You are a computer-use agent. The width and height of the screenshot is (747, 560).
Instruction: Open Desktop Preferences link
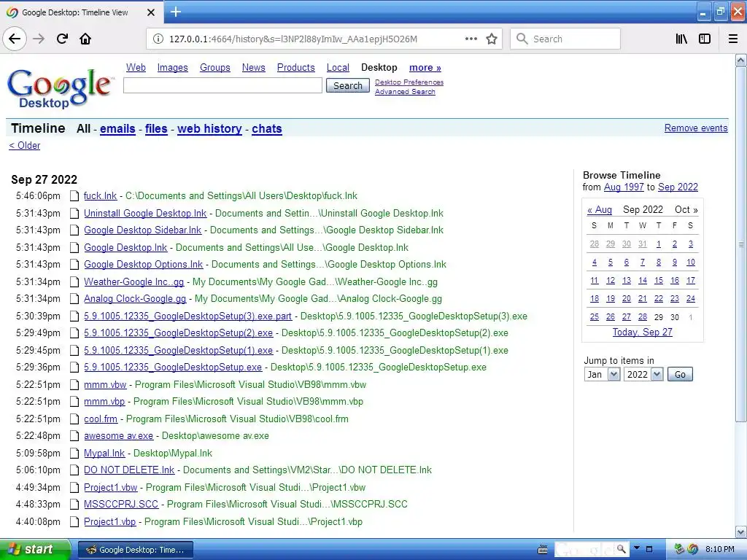pyautogui.click(x=409, y=82)
